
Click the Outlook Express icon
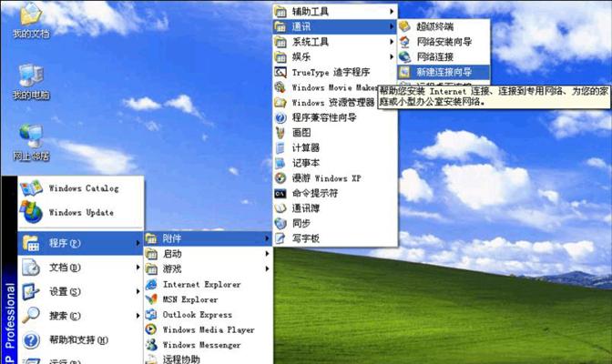point(151,315)
